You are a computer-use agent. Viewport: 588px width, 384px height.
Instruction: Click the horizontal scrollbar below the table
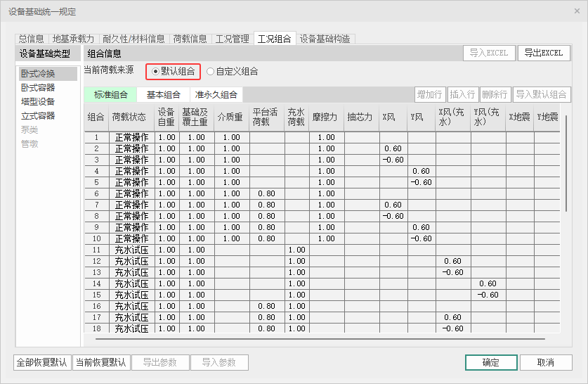[320, 339]
